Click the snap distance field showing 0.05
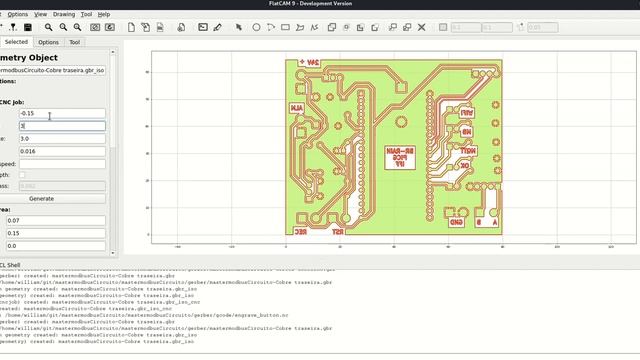The image size is (640, 360). [542, 27]
